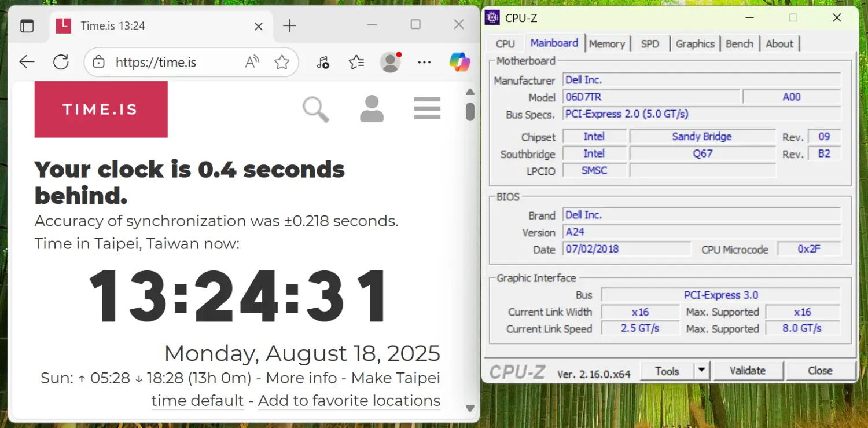Switch to Memory tab in CPU-Z
Viewport: 868px width, 428px height.
click(607, 44)
